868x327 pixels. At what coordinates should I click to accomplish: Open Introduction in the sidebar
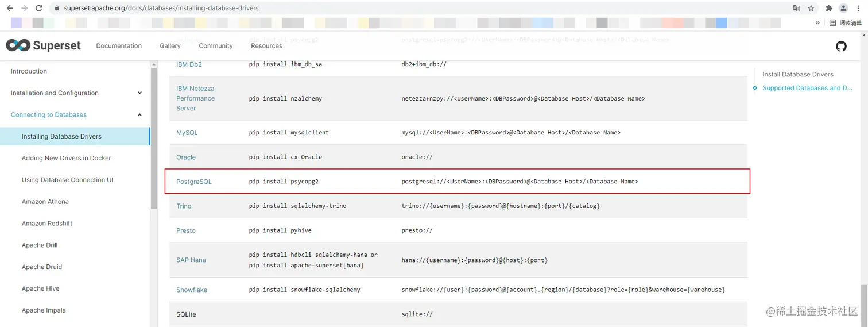pyautogui.click(x=29, y=71)
